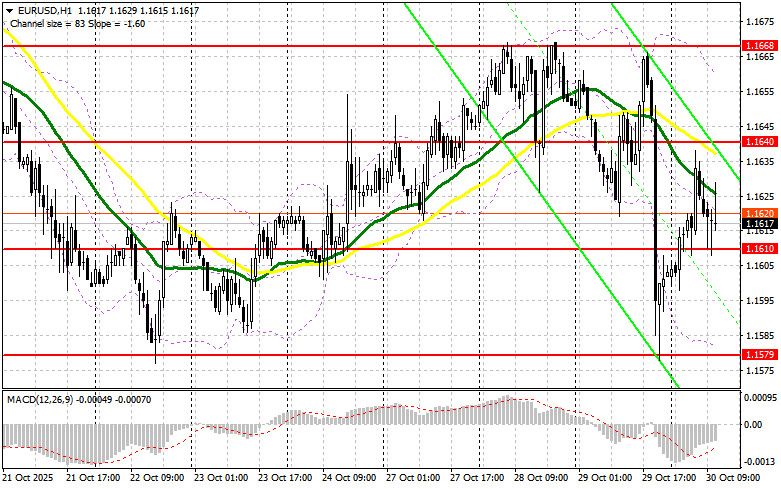Select the 30 Oct 09:00 time label
The height and width of the screenshot is (489, 781).
click(733, 478)
